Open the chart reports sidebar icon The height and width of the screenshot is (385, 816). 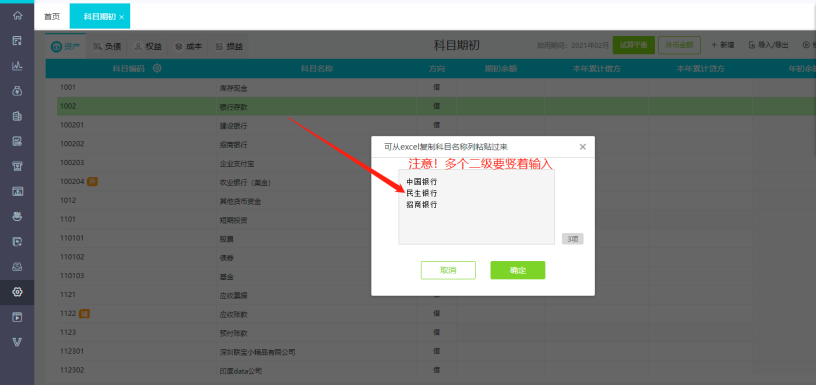point(17,66)
